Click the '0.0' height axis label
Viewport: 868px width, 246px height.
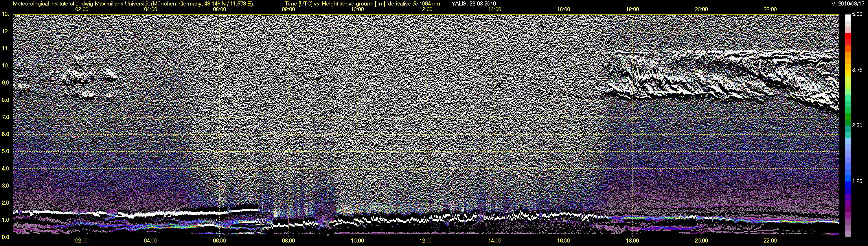[6, 237]
